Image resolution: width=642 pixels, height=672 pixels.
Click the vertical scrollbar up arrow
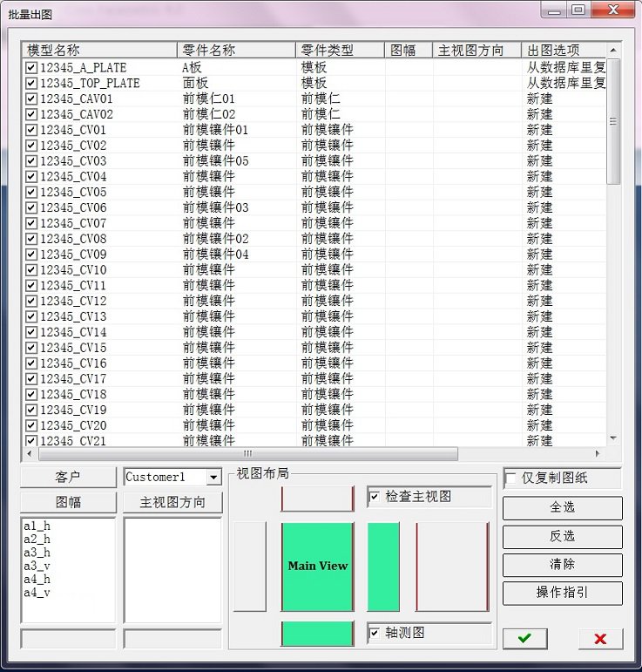click(x=613, y=51)
